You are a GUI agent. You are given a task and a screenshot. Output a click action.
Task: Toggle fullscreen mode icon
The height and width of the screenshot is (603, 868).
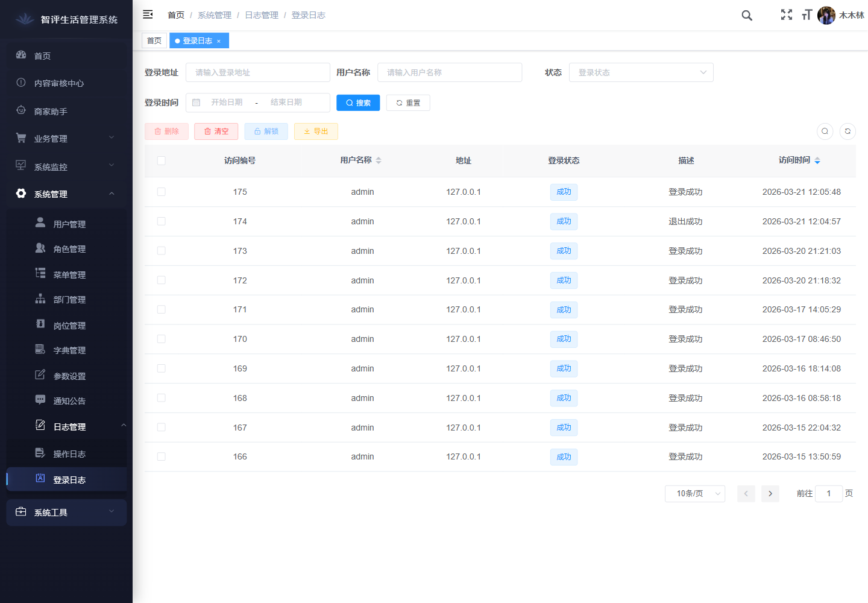tap(787, 15)
